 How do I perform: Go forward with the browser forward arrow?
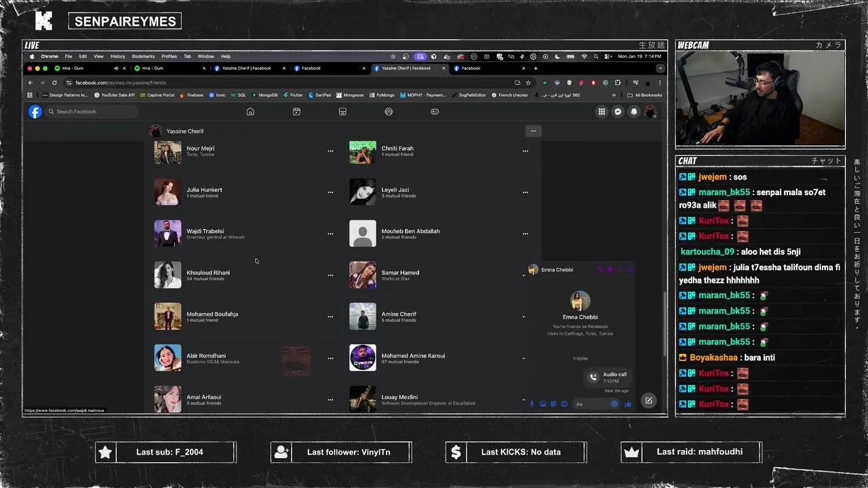click(42, 83)
